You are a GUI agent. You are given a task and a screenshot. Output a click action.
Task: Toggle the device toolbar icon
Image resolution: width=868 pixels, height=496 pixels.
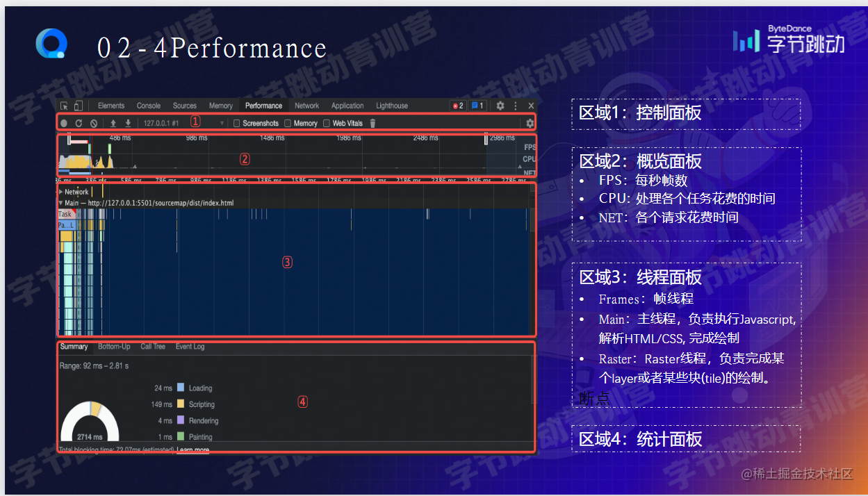click(x=78, y=106)
